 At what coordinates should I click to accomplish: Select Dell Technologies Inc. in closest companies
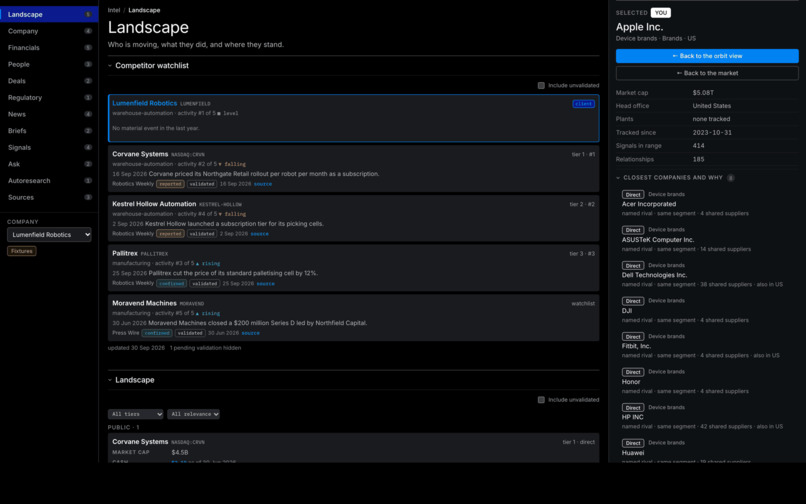click(654, 275)
